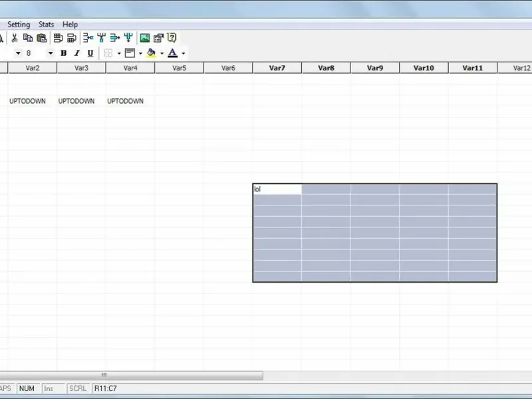Click the cell borders grid icon
This screenshot has width=532, height=399.
108,53
